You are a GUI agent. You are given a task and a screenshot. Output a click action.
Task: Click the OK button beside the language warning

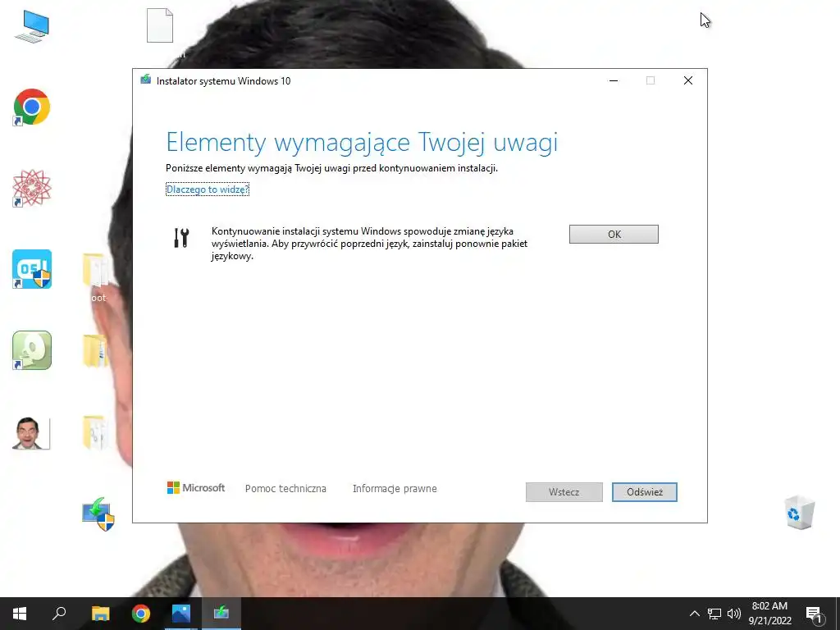click(x=614, y=234)
